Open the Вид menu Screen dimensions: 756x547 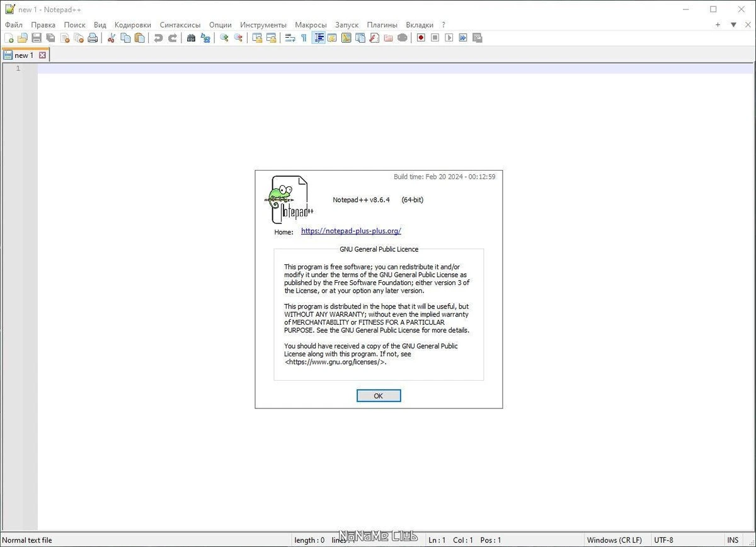point(100,25)
